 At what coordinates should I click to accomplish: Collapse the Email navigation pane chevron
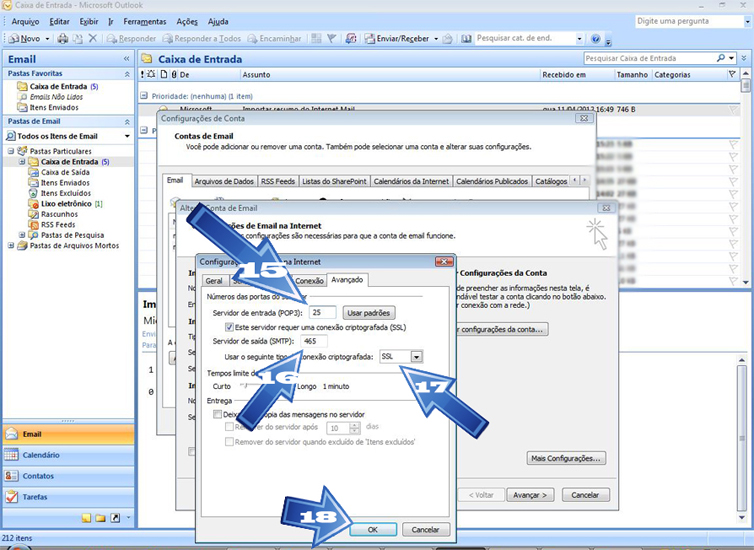(x=126, y=59)
